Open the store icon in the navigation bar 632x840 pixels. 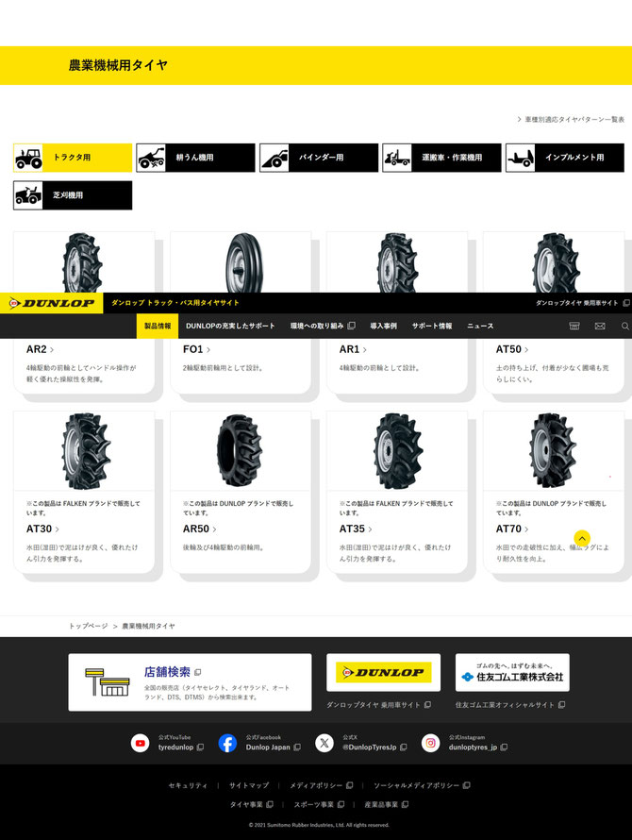coord(574,326)
